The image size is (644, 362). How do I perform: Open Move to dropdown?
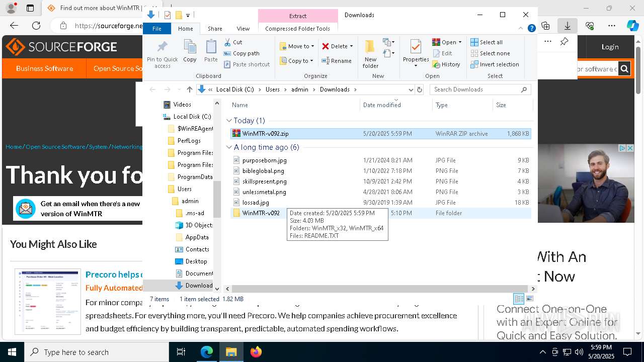(x=297, y=46)
